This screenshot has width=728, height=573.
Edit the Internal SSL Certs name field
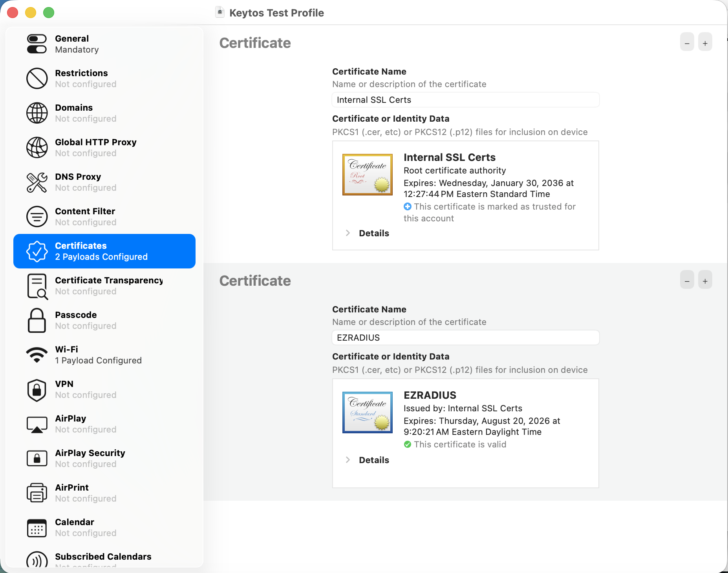pos(466,100)
